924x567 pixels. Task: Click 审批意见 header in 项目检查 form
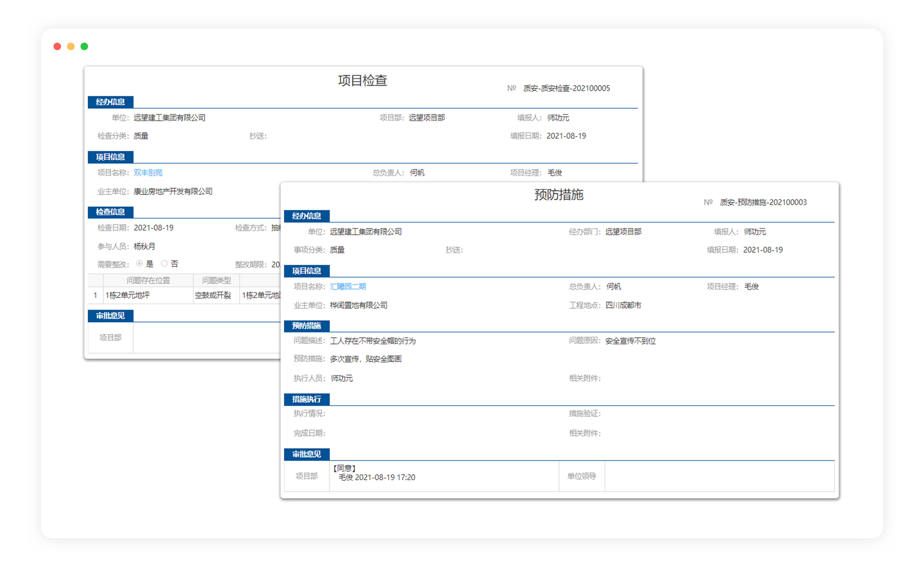click(110, 316)
